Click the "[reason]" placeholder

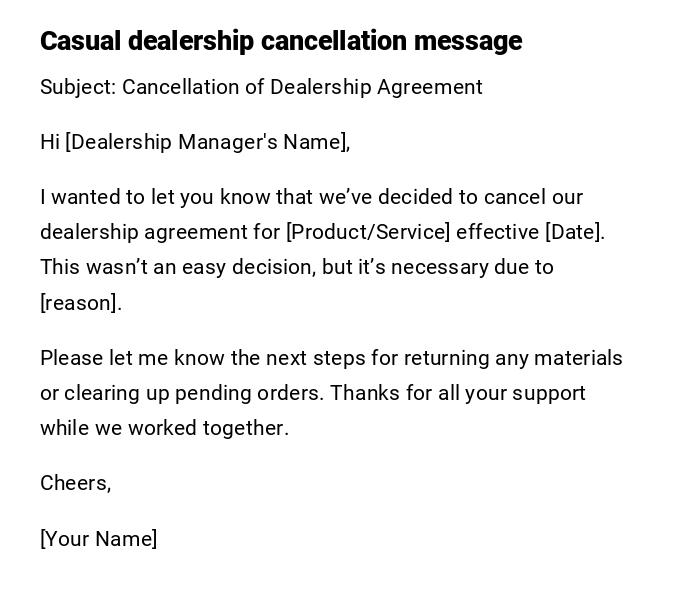click(x=80, y=303)
